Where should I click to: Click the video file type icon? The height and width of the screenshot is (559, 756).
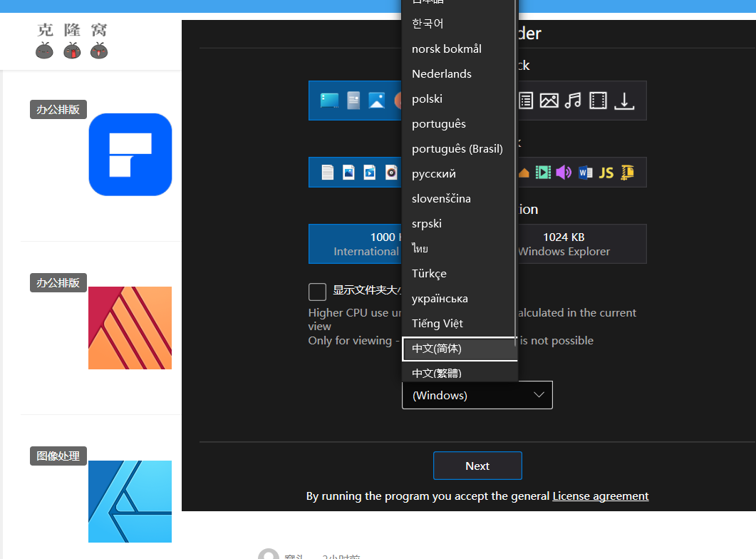(x=370, y=172)
